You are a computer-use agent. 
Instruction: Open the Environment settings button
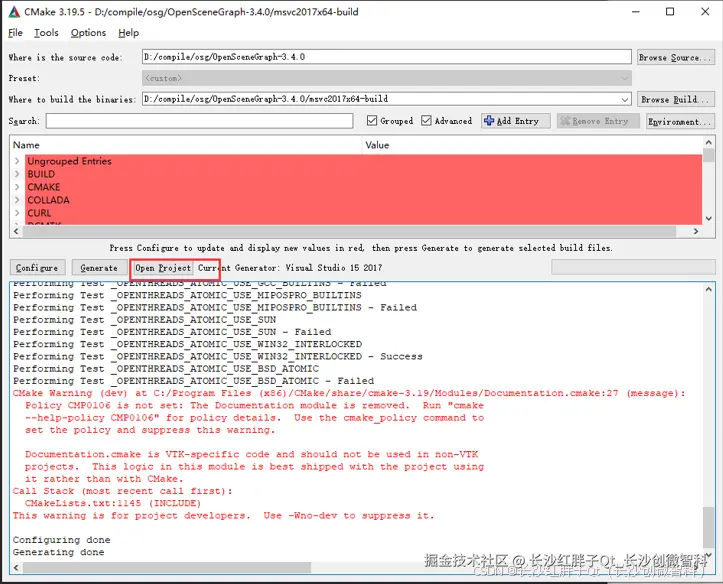[680, 121]
